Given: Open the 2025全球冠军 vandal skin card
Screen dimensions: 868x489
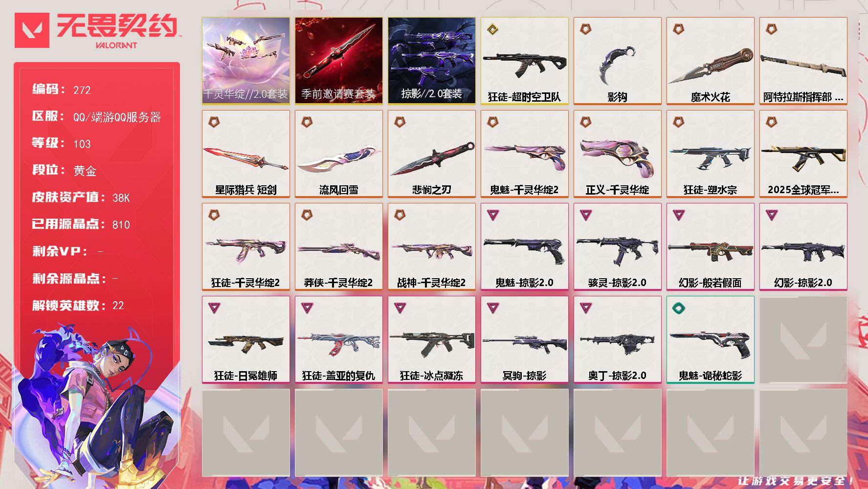Looking at the screenshot, I should [x=803, y=154].
